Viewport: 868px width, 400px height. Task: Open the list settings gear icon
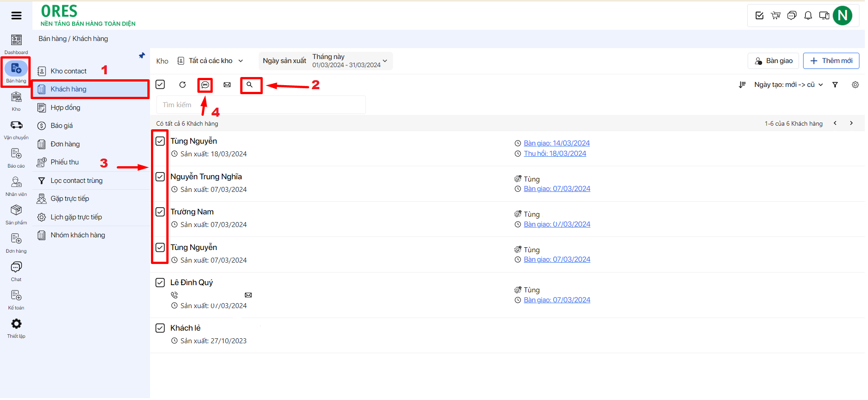855,85
